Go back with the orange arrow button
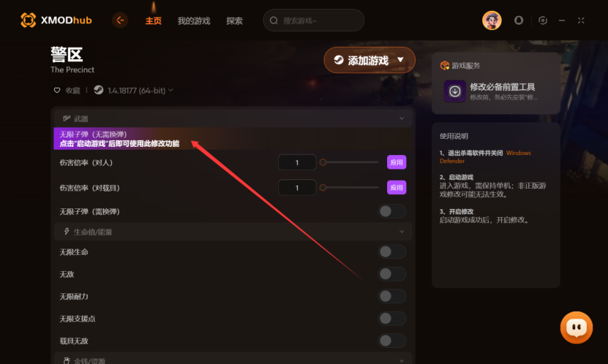608x364 pixels. 120,20
